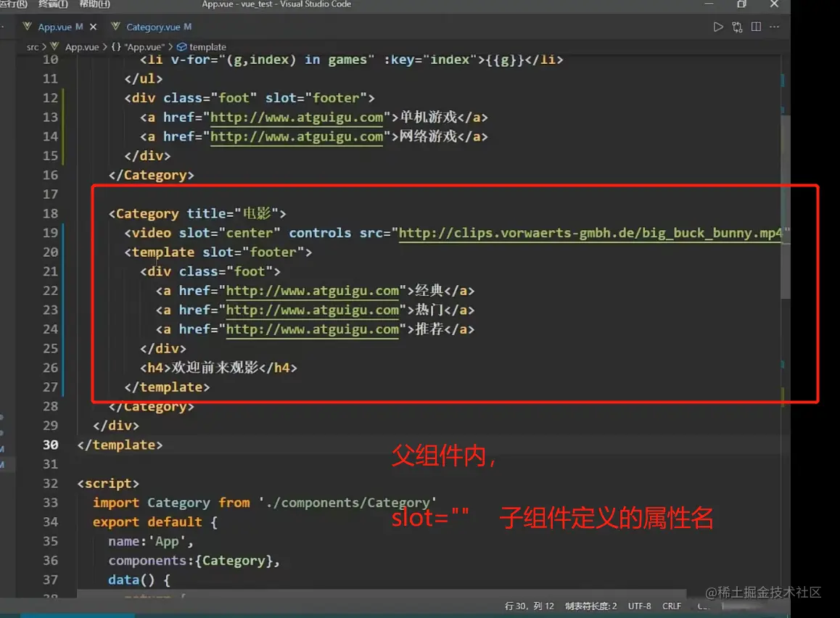Click 'export default {' on line 34

tap(155, 522)
